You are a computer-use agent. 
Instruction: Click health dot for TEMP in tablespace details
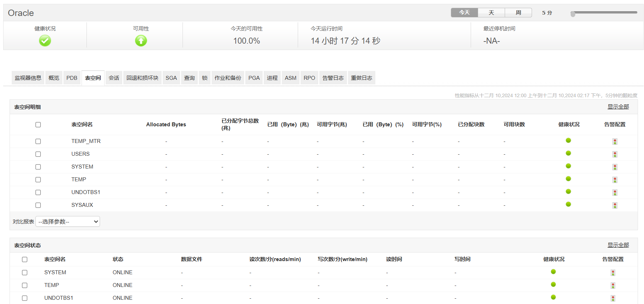coord(569,179)
